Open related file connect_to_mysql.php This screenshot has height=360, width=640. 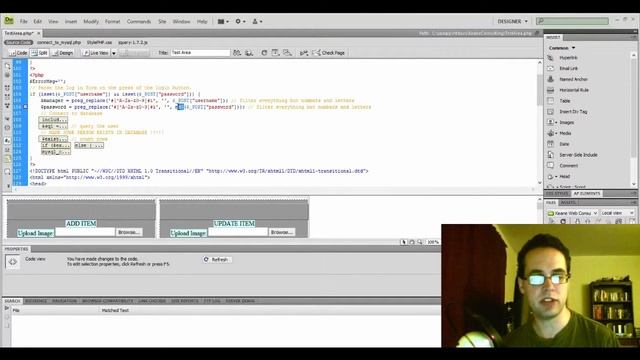coord(59,42)
